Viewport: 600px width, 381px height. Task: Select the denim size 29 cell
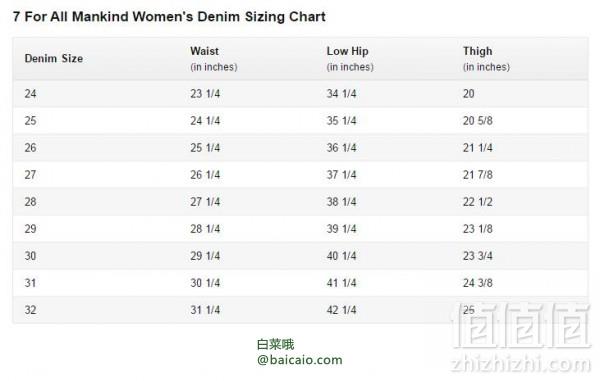31,229
